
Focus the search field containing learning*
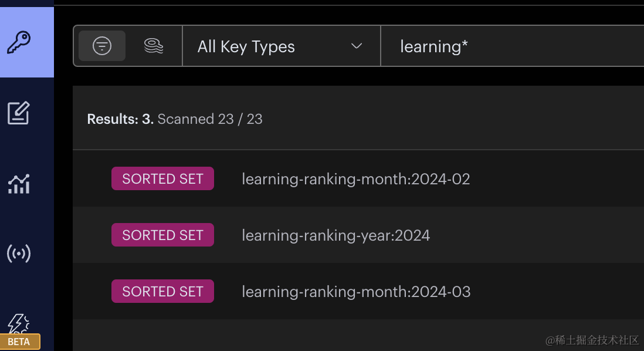pos(510,46)
